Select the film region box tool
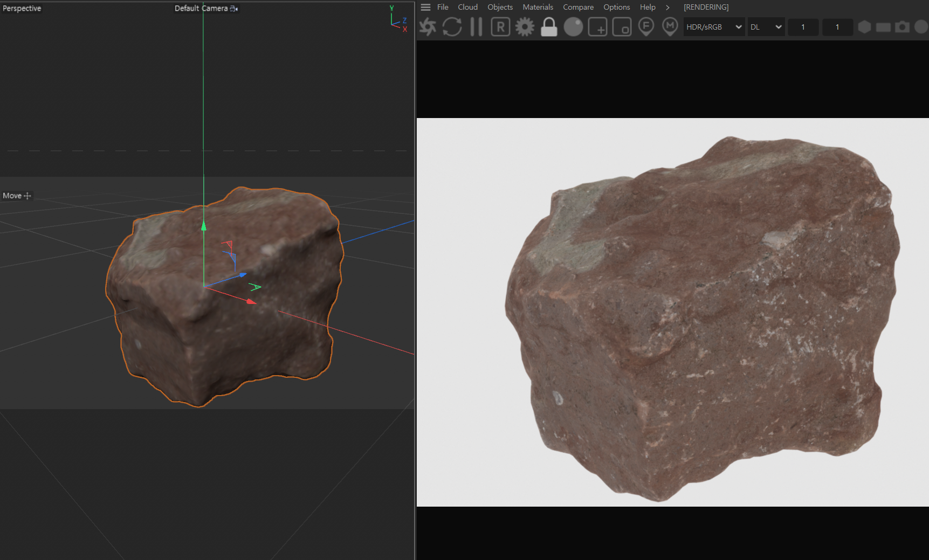 (622, 26)
